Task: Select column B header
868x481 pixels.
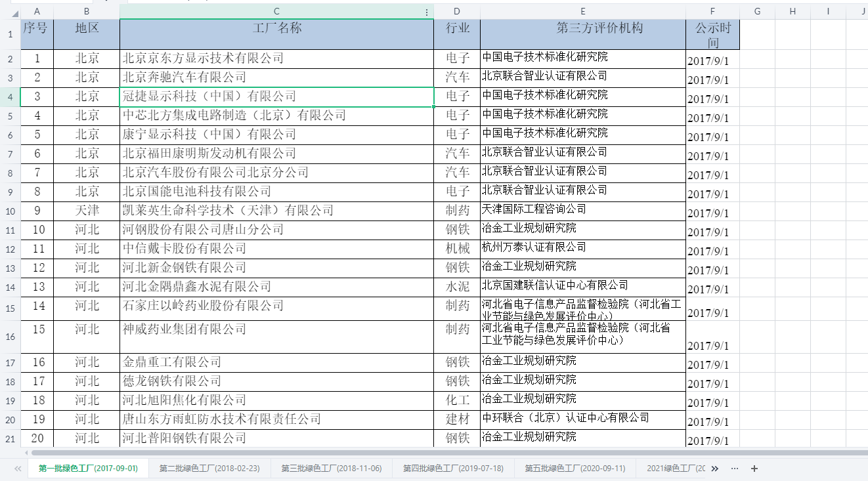Action: click(87, 11)
